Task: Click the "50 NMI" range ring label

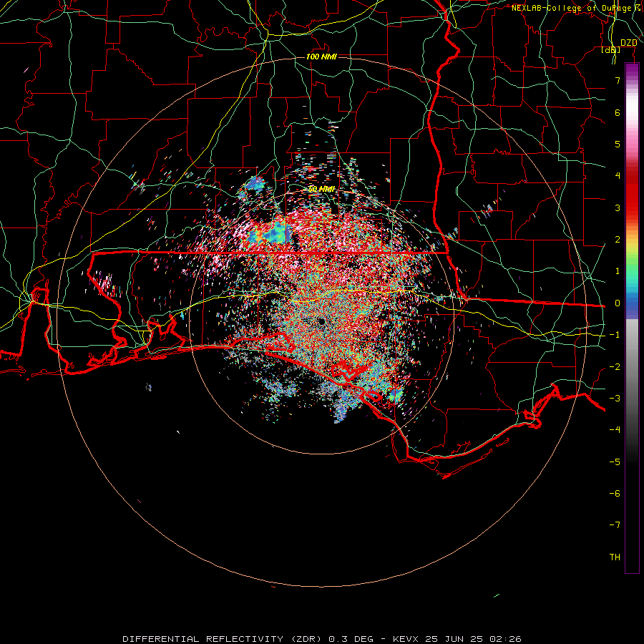Action: 321,190
